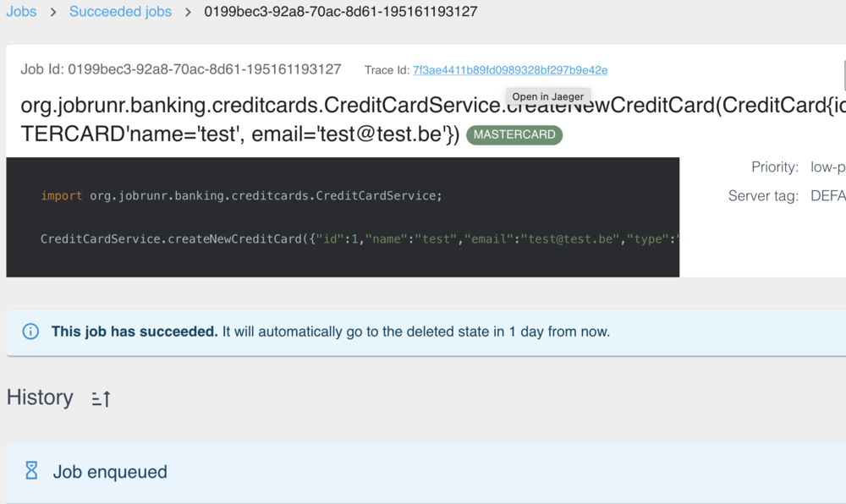The height and width of the screenshot is (504, 846).
Task: Return to the Succeeded jobs list
Action: coord(120,12)
